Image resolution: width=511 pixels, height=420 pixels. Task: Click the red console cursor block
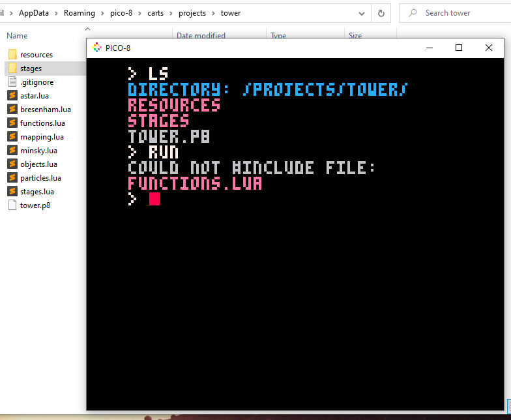(154, 199)
